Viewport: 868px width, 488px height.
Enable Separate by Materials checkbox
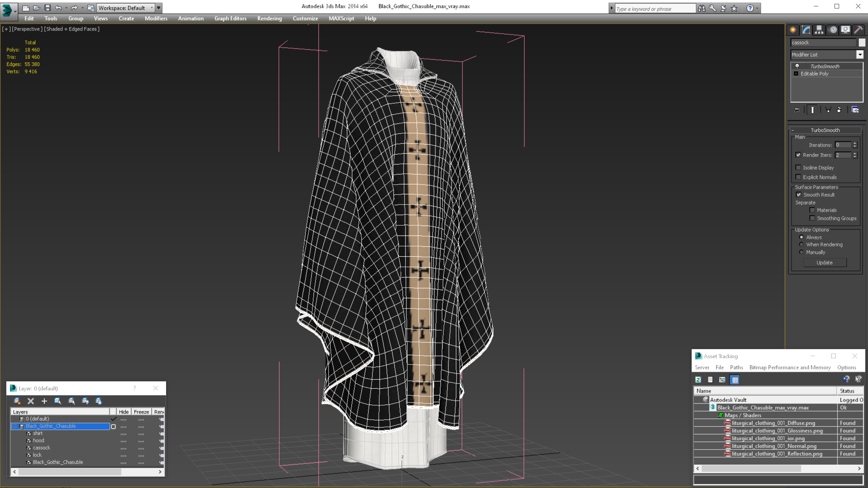pyautogui.click(x=813, y=210)
